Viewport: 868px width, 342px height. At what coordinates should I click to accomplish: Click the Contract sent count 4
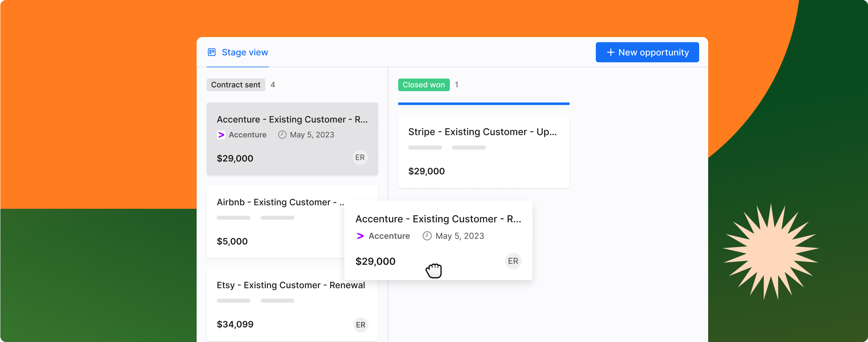coord(273,85)
